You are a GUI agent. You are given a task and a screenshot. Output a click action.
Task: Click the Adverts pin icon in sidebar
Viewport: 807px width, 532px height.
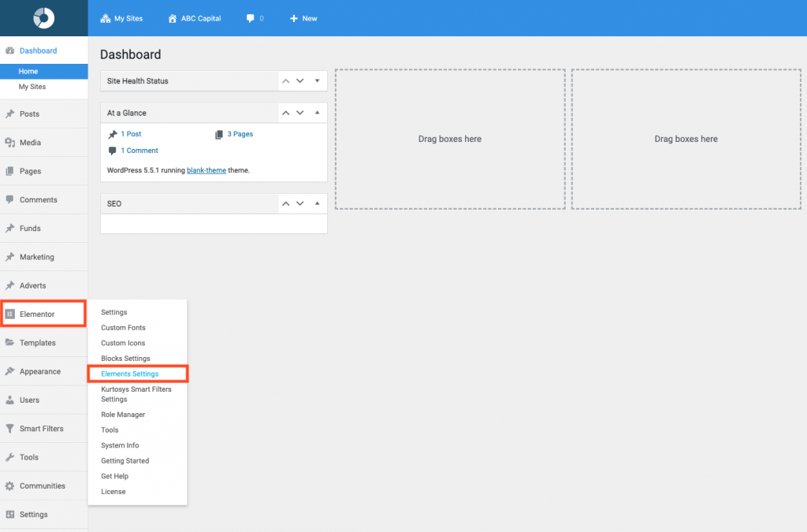[x=9, y=285]
